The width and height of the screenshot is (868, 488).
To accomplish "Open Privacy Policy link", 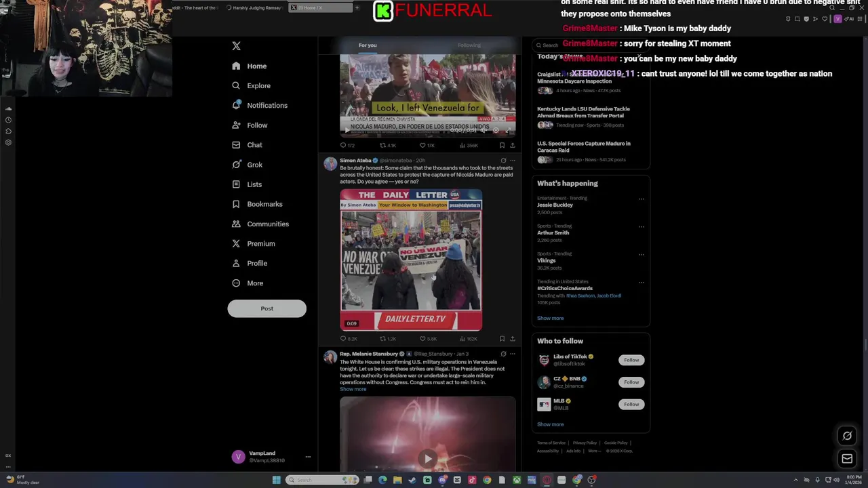I will click(x=585, y=443).
